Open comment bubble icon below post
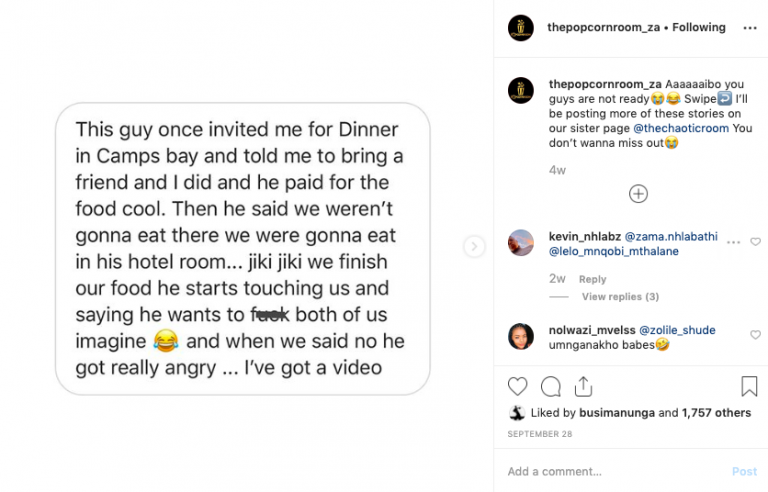The height and width of the screenshot is (492, 768). click(551, 387)
